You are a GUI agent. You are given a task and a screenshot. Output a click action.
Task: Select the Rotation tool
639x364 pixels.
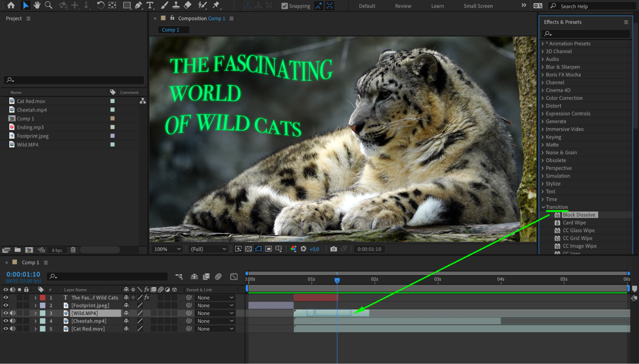pos(100,5)
